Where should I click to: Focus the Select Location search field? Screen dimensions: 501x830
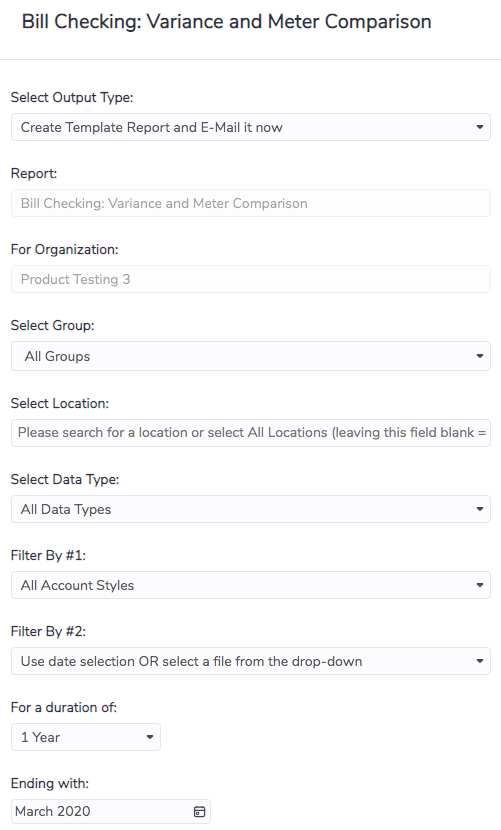point(250,432)
